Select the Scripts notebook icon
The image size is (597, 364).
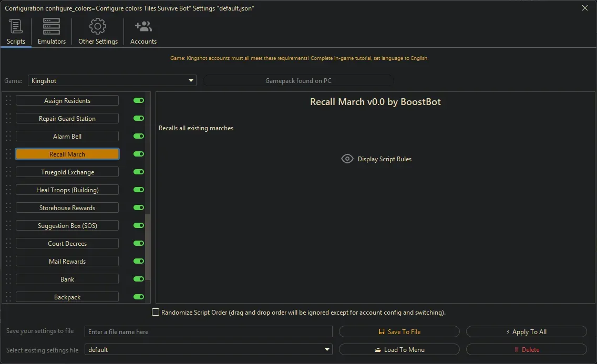coord(16,26)
